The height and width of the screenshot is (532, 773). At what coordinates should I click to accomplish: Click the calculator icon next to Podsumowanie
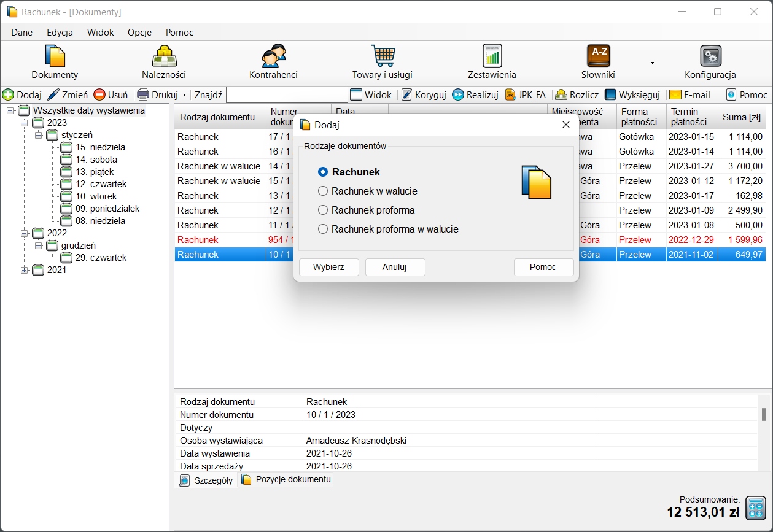point(755,508)
